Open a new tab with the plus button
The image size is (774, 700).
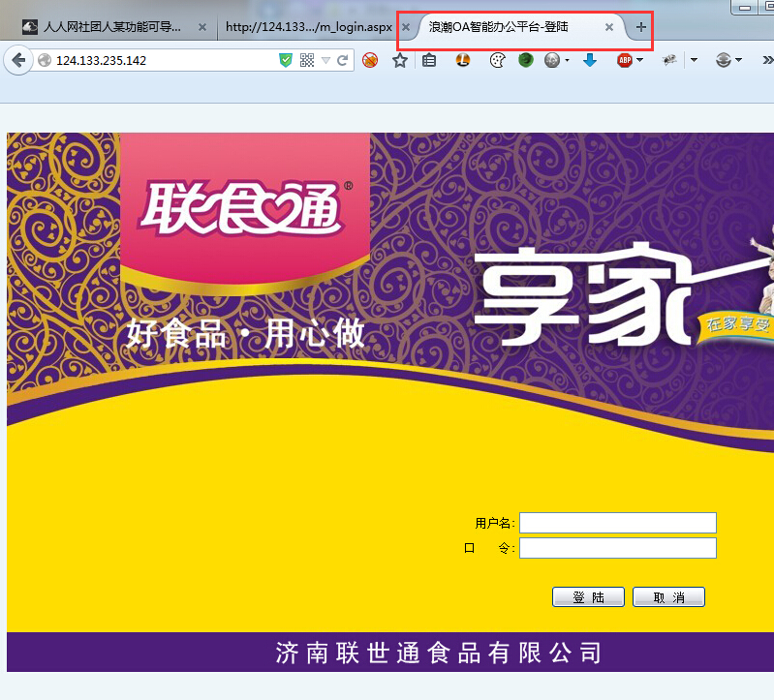(x=640, y=27)
